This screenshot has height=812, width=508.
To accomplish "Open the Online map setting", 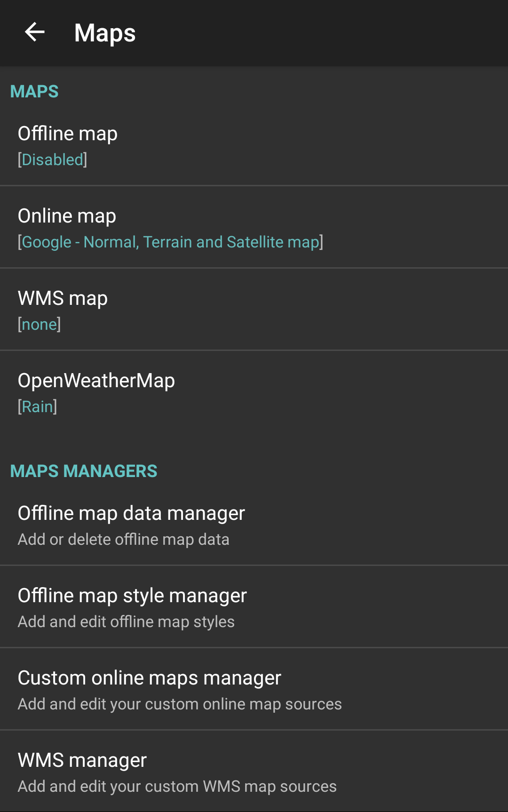I will [x=67, y=216].
